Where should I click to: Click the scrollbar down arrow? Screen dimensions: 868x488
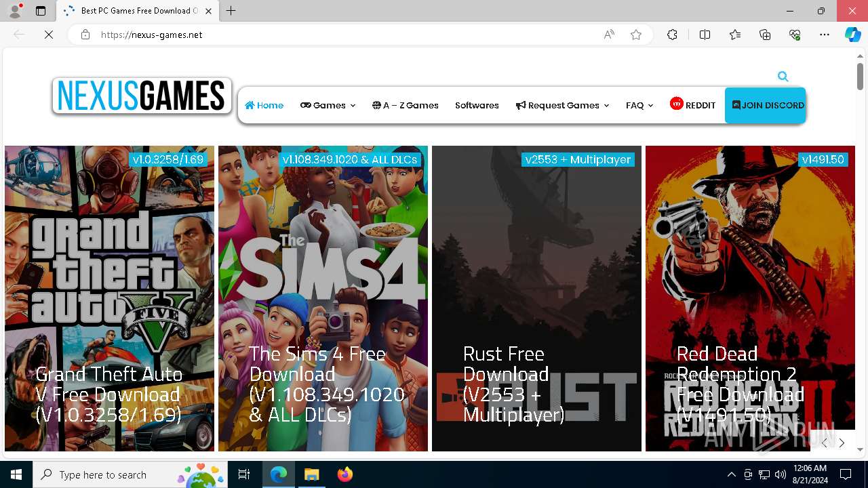pos(860,449)
